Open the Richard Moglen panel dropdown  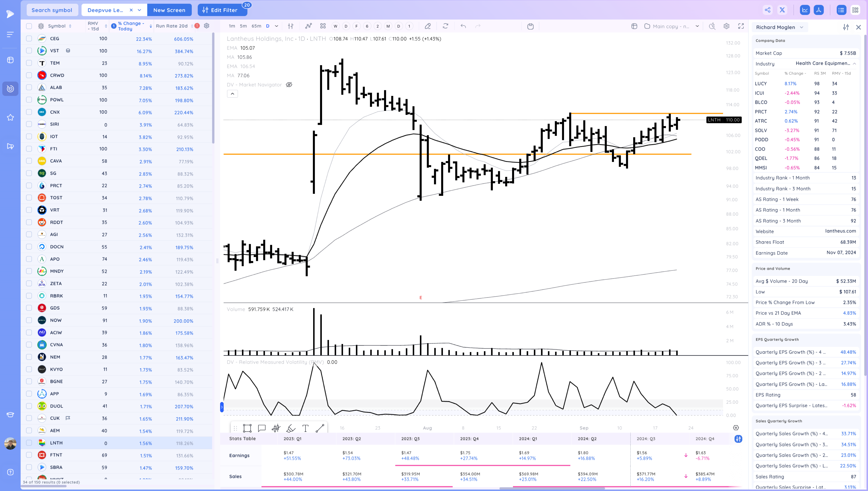tap(801, 27)
